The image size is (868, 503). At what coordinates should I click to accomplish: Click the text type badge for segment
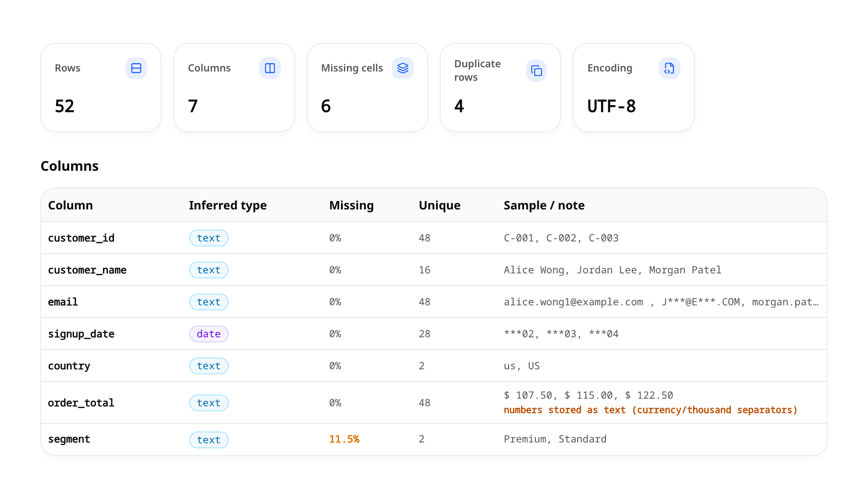(x=209, y=440)
